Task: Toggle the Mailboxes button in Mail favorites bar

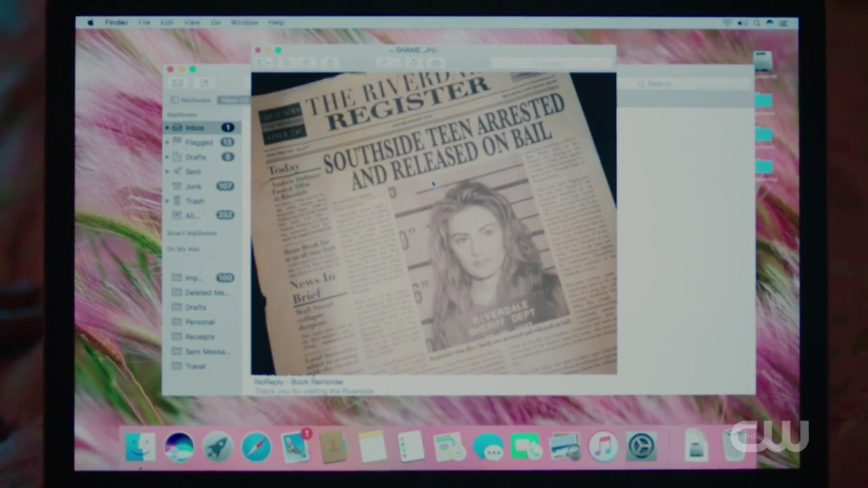Action: pyautogui.click(x=191, y=100)
